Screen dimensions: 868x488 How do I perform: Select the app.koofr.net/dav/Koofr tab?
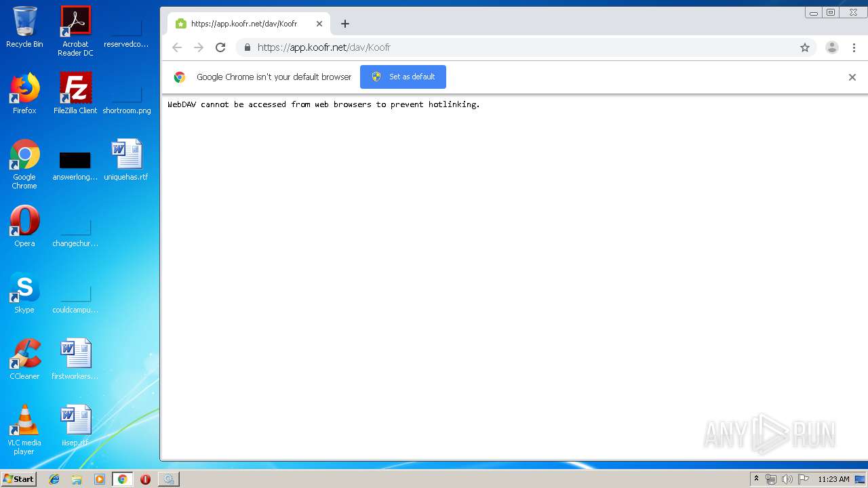click(x=249, y=24)
